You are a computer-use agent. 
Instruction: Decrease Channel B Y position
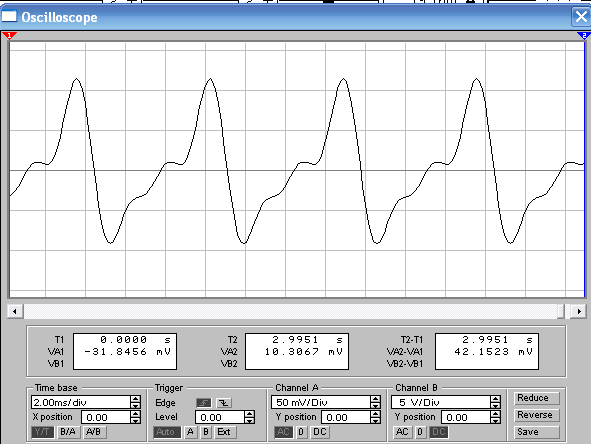496,421
